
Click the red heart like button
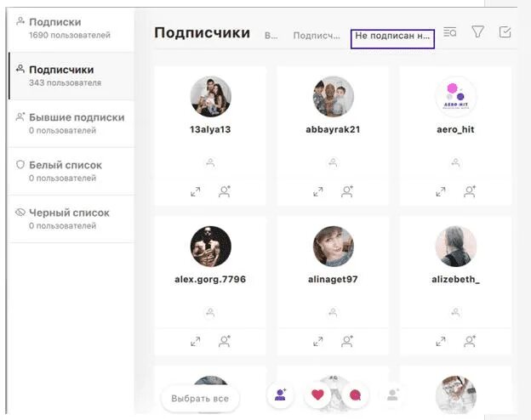(317, 394)
